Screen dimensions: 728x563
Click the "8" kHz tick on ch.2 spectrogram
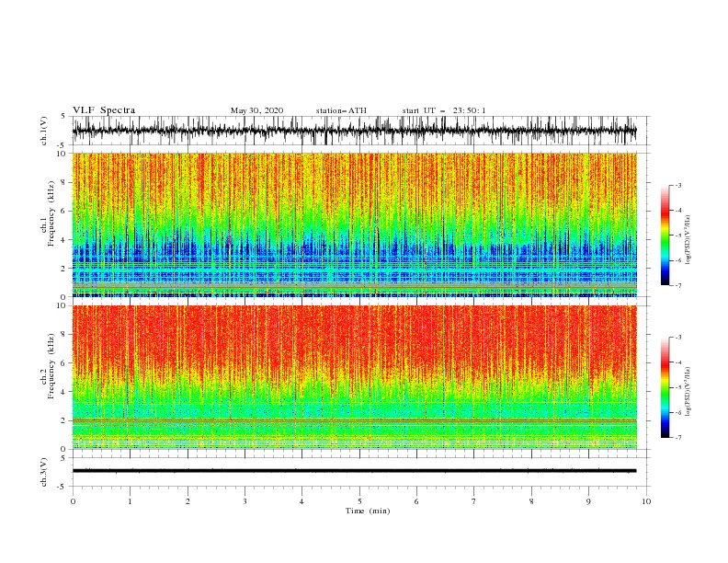click(x=63, y=335)
